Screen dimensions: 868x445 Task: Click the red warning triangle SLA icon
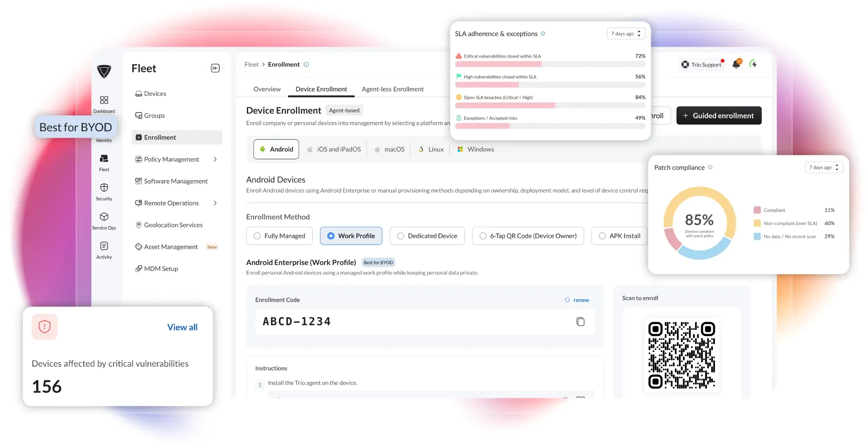click(458, 56)
